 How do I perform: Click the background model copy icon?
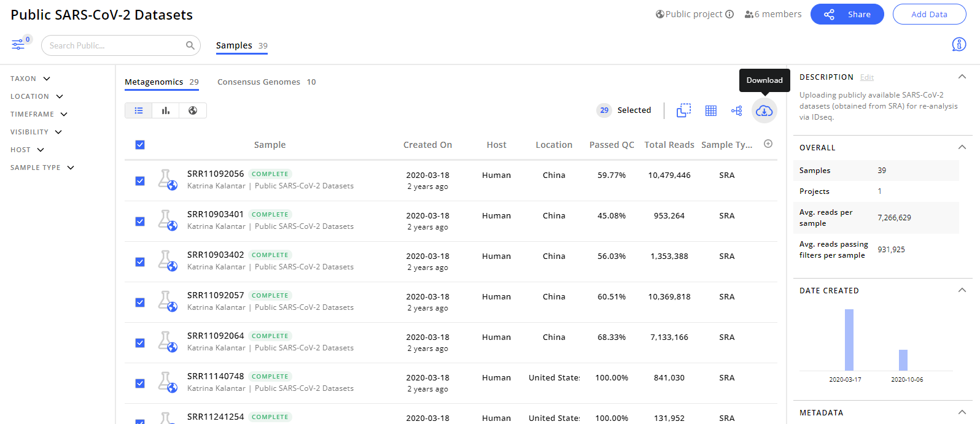[x=683, y=110]
